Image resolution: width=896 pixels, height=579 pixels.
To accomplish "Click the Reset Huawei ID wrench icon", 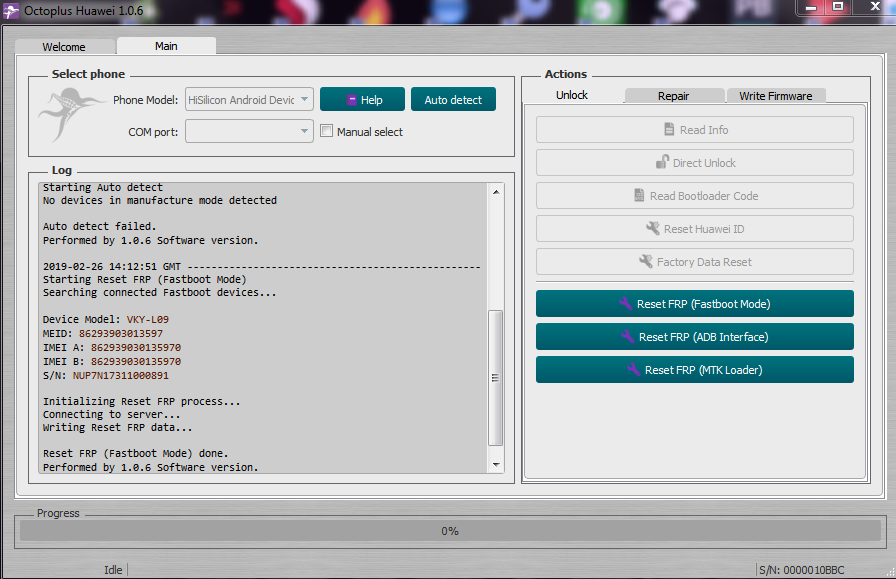I will pyautogui.click(x=653, y=229).
